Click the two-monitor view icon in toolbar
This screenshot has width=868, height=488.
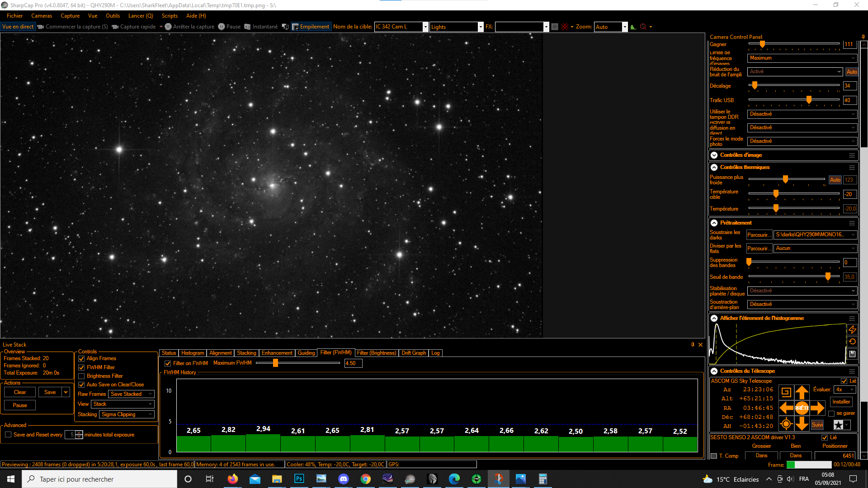[285, 27]
